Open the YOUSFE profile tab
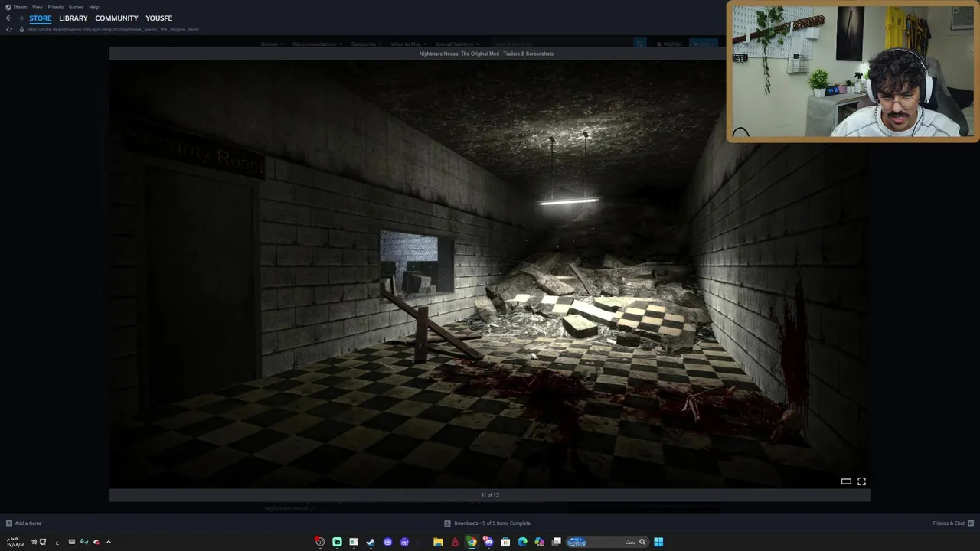Image resolution: width=980 pixels, height=551 pixels. [x=158, y=18]
